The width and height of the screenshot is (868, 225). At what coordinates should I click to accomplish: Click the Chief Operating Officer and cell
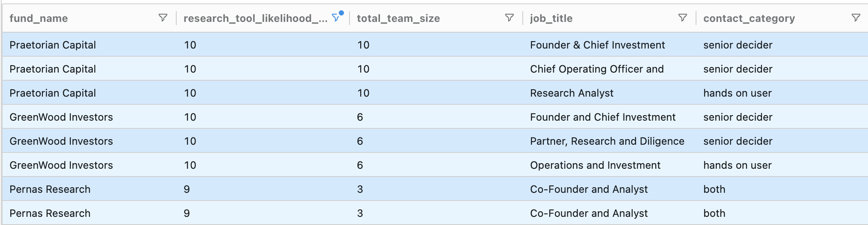pos(597,69)
